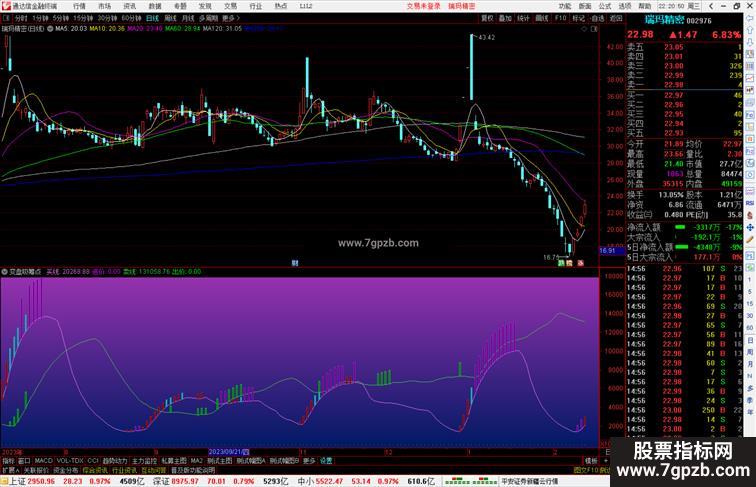Expand 更多 indicators in bottom tab bar
The height and width of the screenshot is (487, 756).
coord(309,461)
